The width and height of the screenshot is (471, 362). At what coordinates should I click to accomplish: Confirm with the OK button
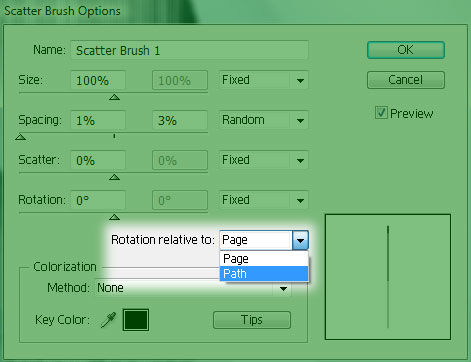(x=406, y=50)
